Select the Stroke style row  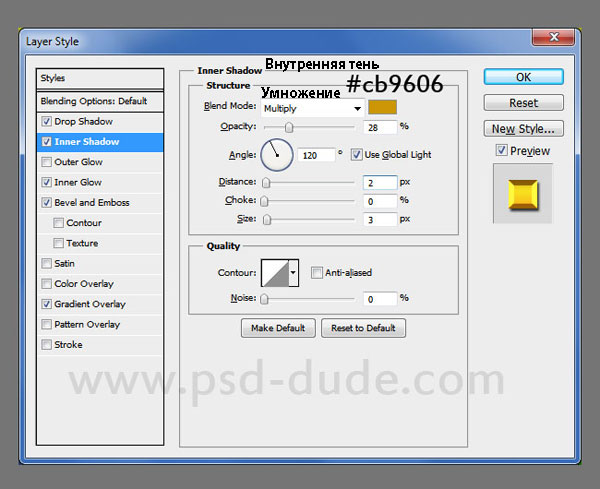coord(100,344)
